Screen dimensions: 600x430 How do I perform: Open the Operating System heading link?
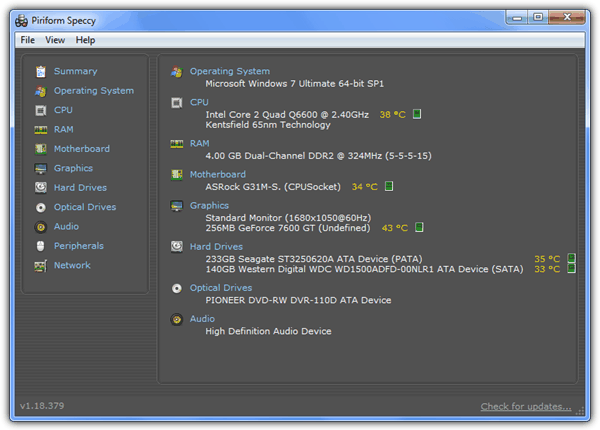pyautogui.click(x=230, y=71)
